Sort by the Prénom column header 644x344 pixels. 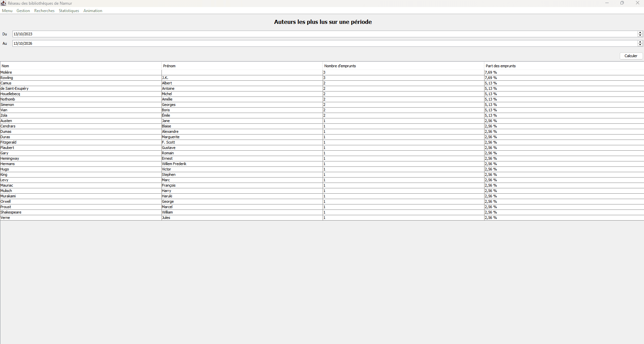tap(242, 66)
